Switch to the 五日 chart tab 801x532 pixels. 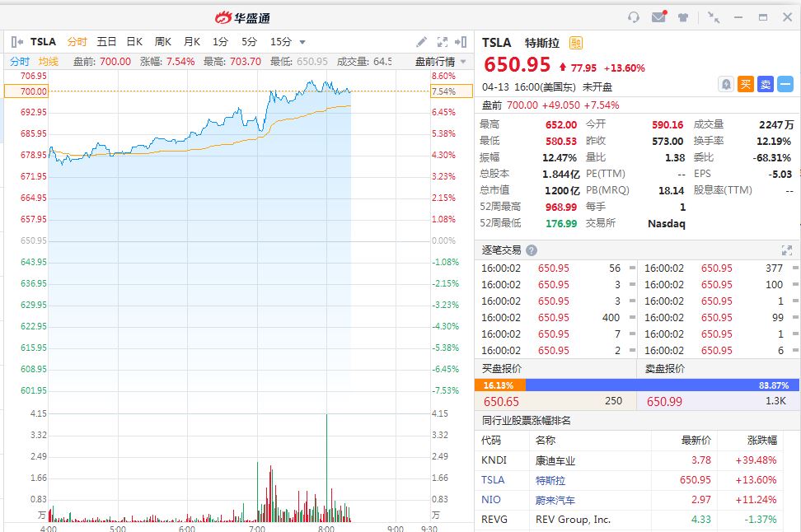[x=106, y=42]
